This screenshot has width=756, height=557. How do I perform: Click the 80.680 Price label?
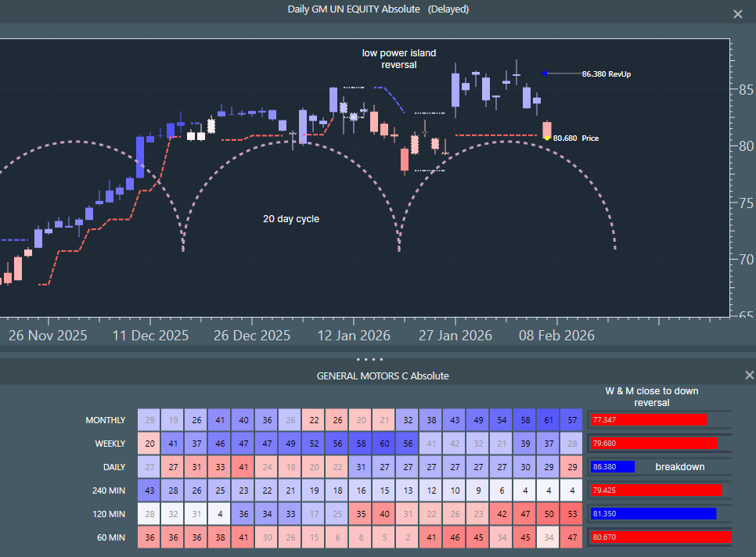coord(576,138)
